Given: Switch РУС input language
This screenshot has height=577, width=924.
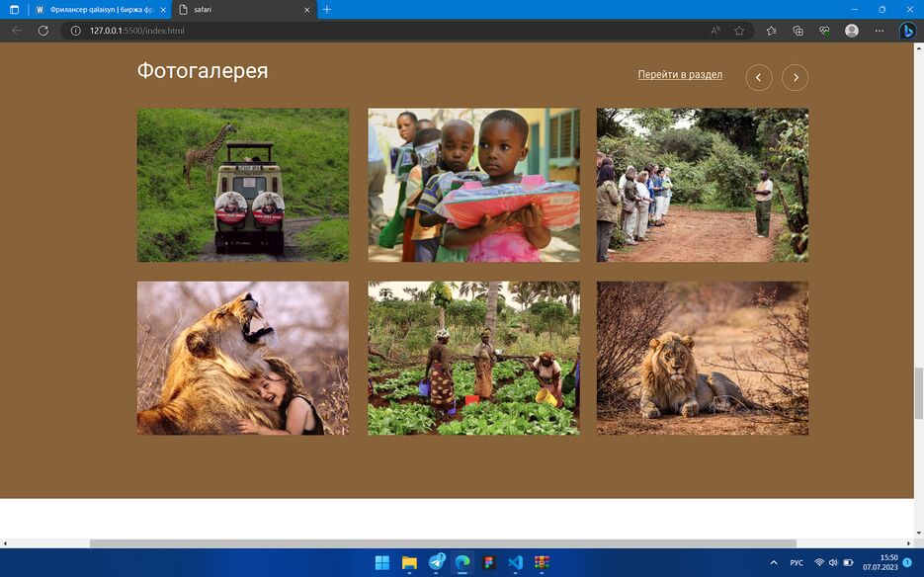Looking at the screenshot, I should tap(797, 563).
